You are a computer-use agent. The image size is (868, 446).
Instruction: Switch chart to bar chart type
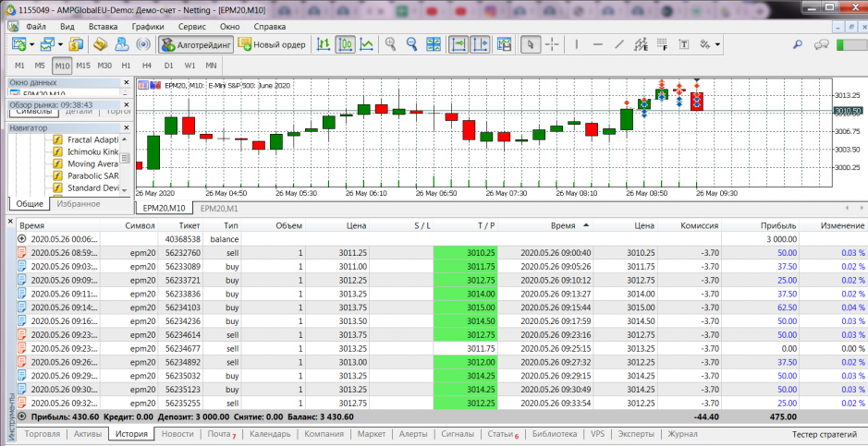[x=324, y=44]
